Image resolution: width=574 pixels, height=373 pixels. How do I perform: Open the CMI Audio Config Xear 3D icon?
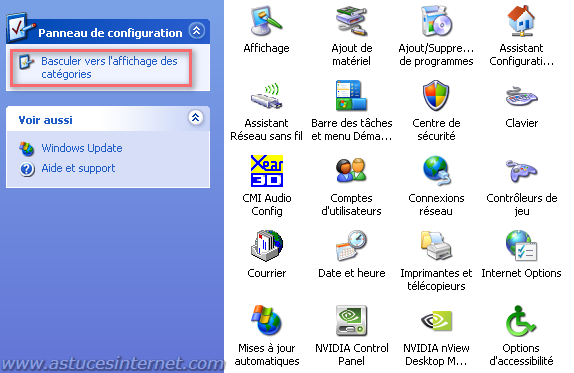click(266, 171)
